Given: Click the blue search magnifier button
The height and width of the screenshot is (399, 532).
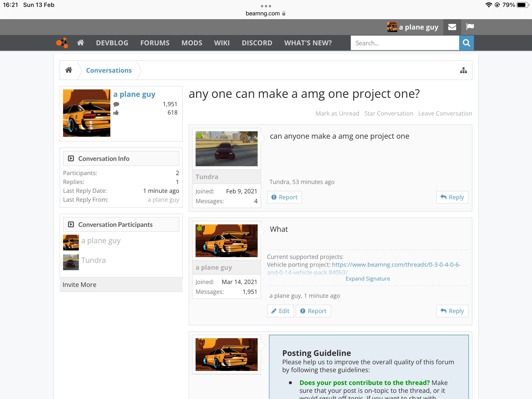Looking at the screenshot, I should [466, 43].
